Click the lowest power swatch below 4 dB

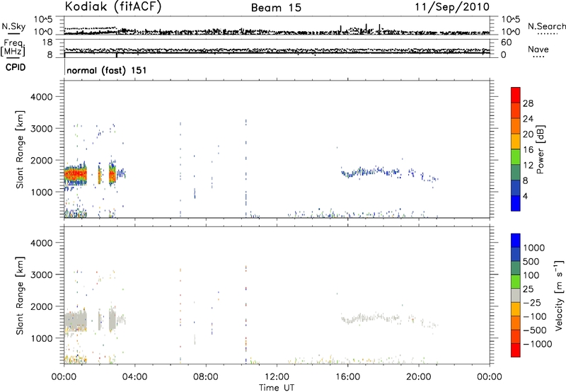click(516, 203)
